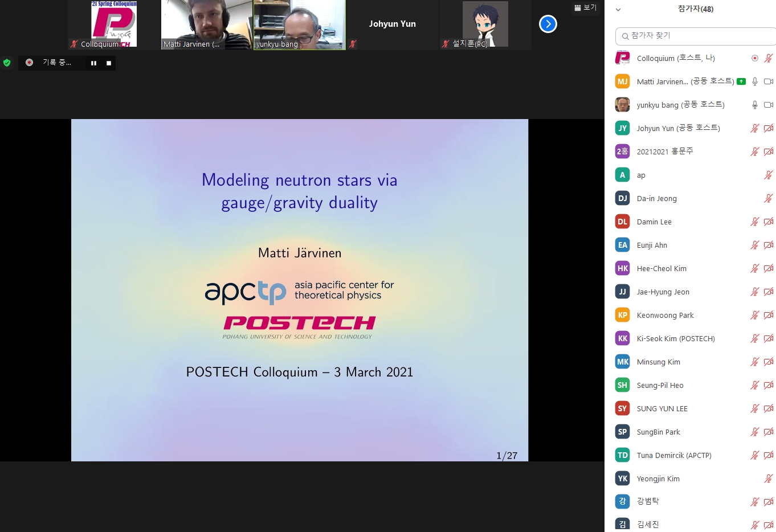Screen dimensions: 776x532
Task: Click the MJ avatar of Matti Jarvinen
Action: pyautogui.click(x=622, y=81)
